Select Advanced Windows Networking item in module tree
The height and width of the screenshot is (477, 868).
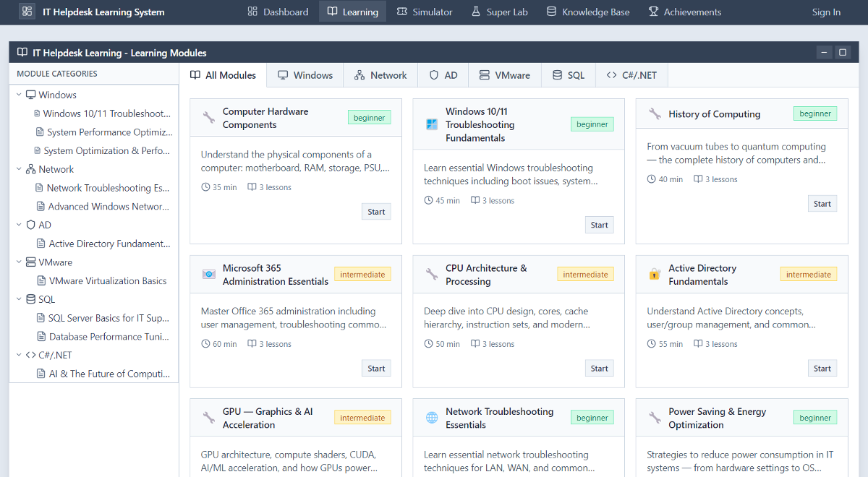coord(103,207)
